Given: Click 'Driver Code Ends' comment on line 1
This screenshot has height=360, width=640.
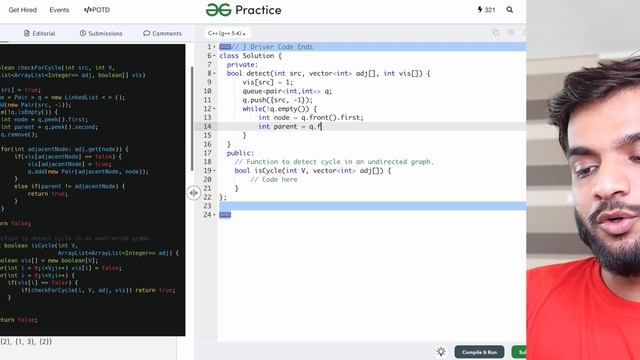Looking at the screenshot, I should pos(281,47).
